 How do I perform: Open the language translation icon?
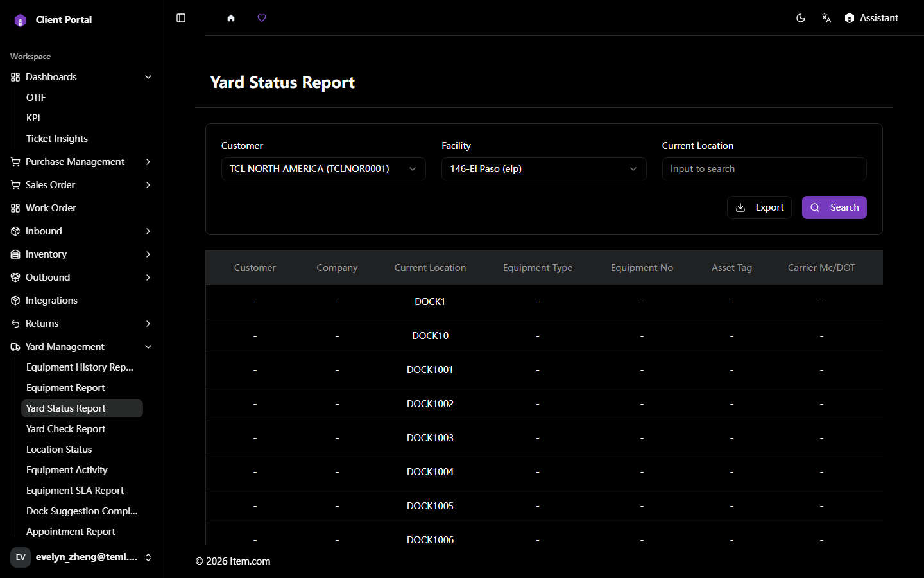tap(826, 18)
